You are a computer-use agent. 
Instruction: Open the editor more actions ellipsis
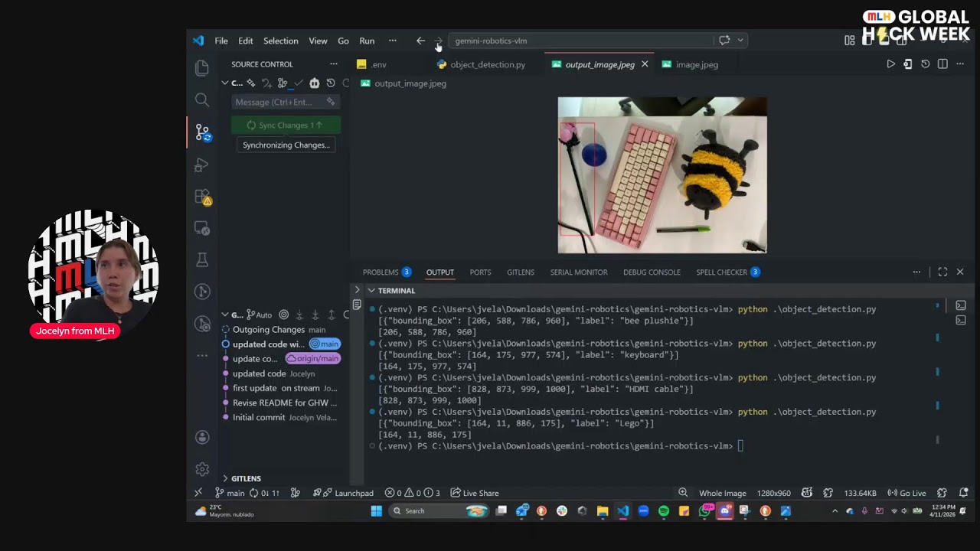tap(960, 64)
